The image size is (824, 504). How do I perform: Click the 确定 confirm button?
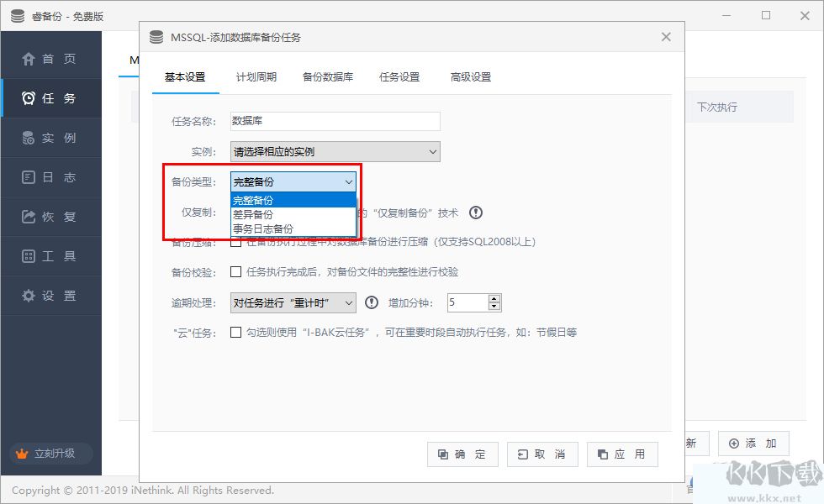[462, 454]
